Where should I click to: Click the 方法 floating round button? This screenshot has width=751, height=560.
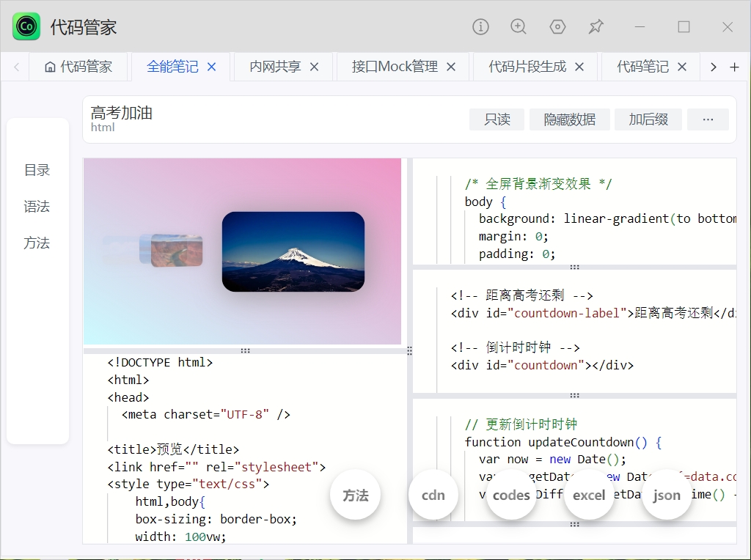(356, 495)
